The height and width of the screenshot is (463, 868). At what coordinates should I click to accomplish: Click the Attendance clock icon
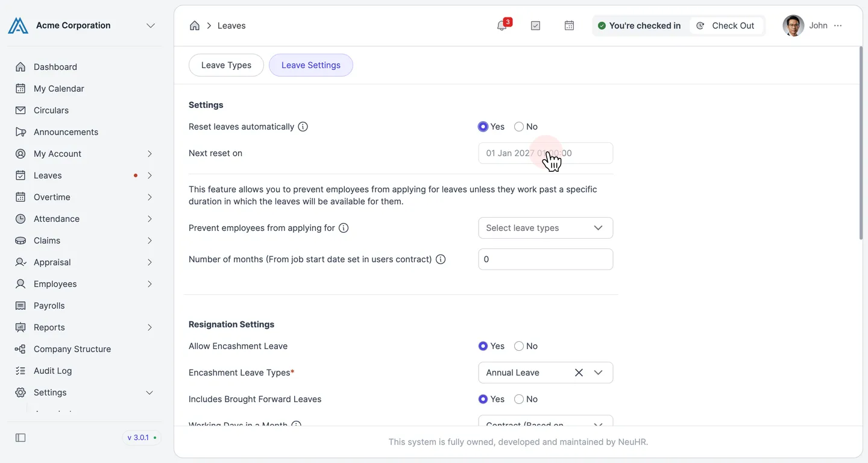20,219
